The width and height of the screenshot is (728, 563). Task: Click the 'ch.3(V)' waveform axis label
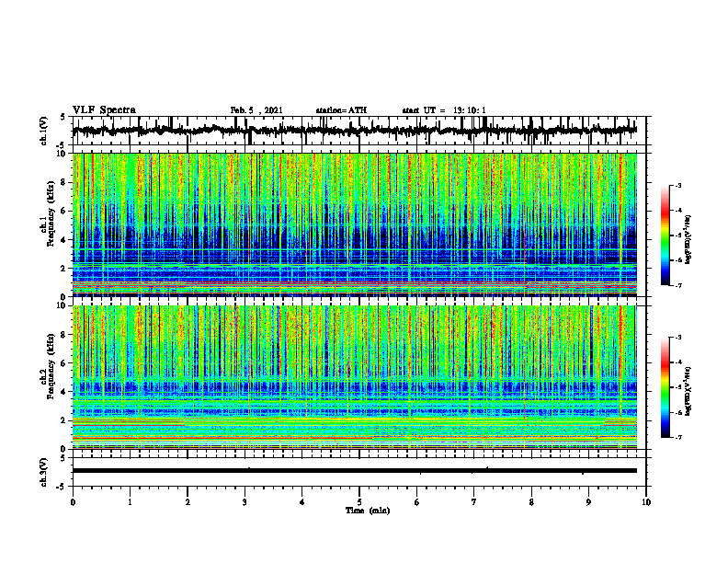44,472
